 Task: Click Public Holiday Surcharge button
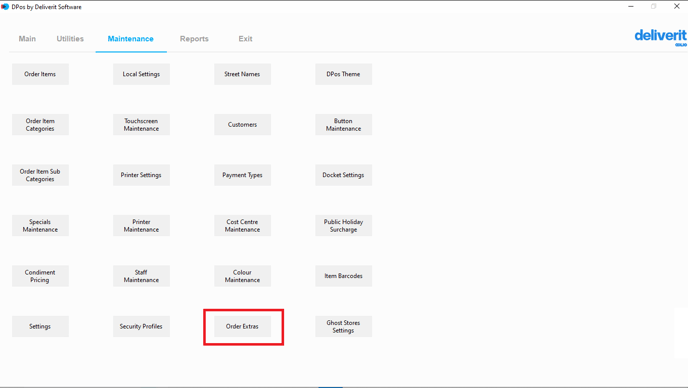point(343,226)
